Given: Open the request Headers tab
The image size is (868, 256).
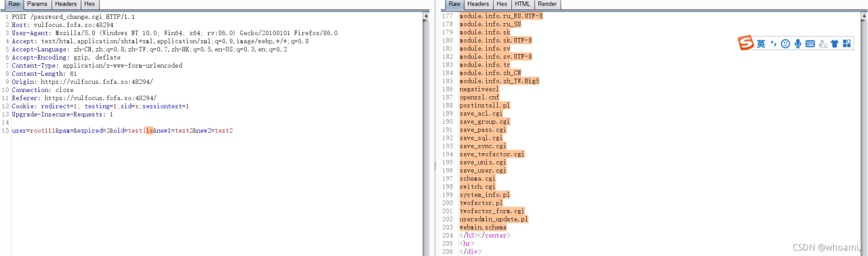Looking at the screenshot, I should coord(65,4).
